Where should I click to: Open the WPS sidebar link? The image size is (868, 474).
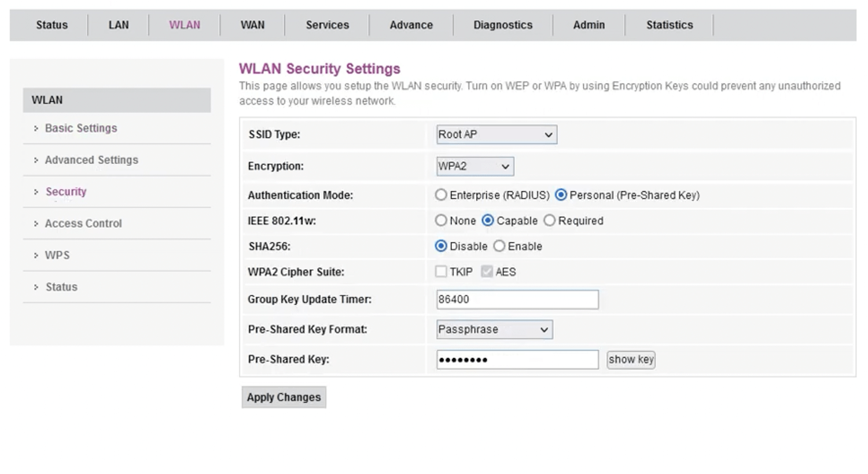click(57, 255)
